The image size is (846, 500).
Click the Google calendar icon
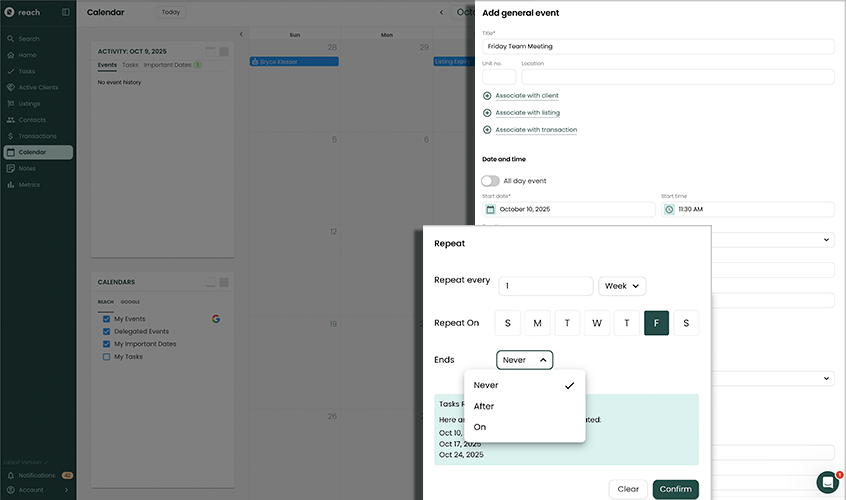coord(215,319)
